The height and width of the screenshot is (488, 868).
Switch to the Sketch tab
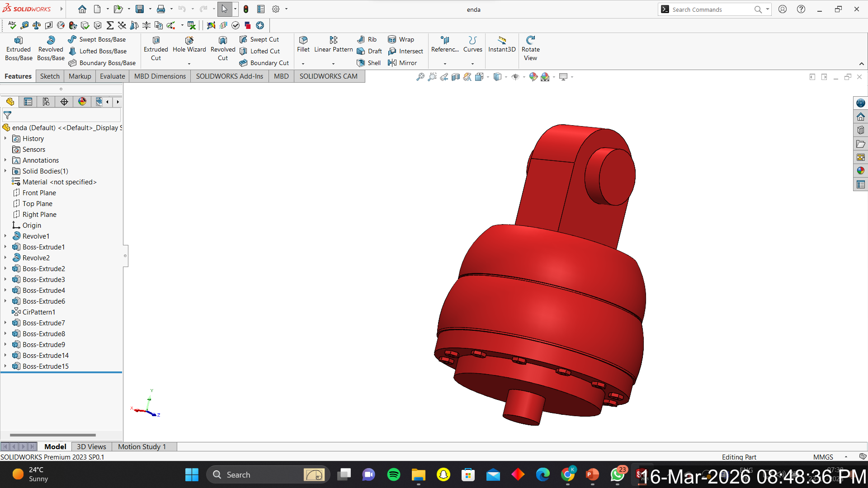coord(50,76)
